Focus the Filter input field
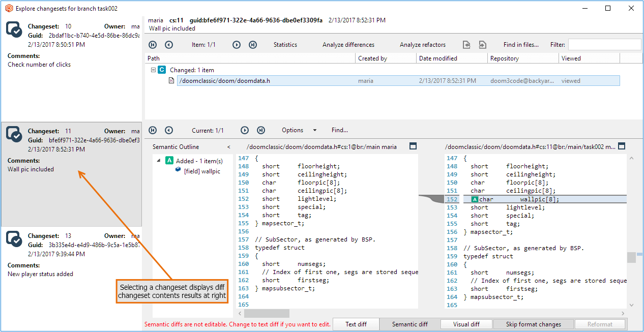644x332 pixels. [x=604, y=45]
